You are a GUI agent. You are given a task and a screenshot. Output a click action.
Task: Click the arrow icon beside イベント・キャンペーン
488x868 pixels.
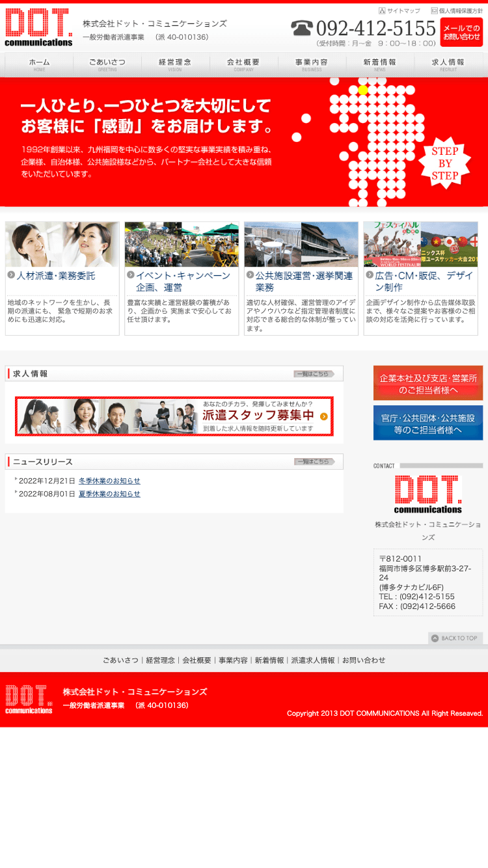coord(131,275)
